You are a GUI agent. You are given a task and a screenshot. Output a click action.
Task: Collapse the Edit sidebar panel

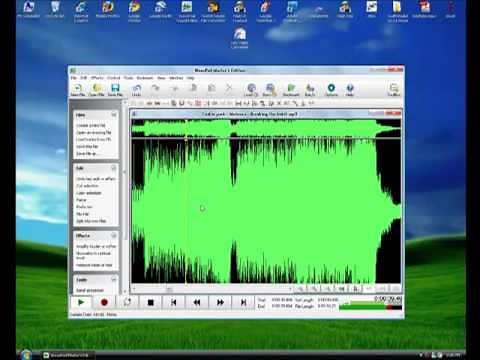(x=113, y=168)
